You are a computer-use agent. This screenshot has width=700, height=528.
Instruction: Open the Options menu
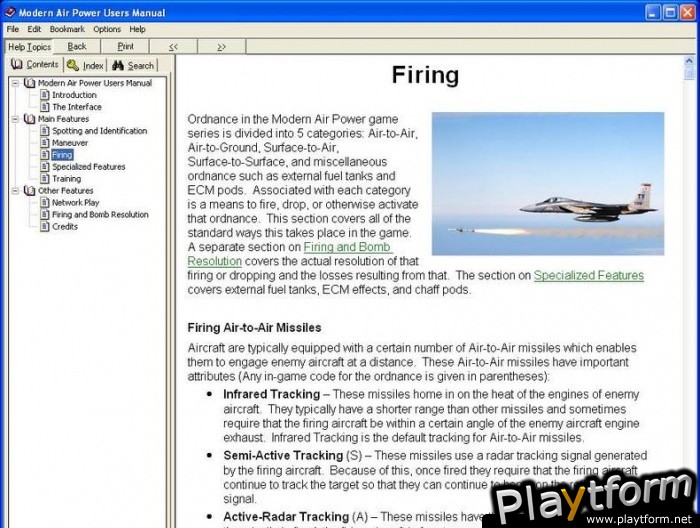(107, 29)
